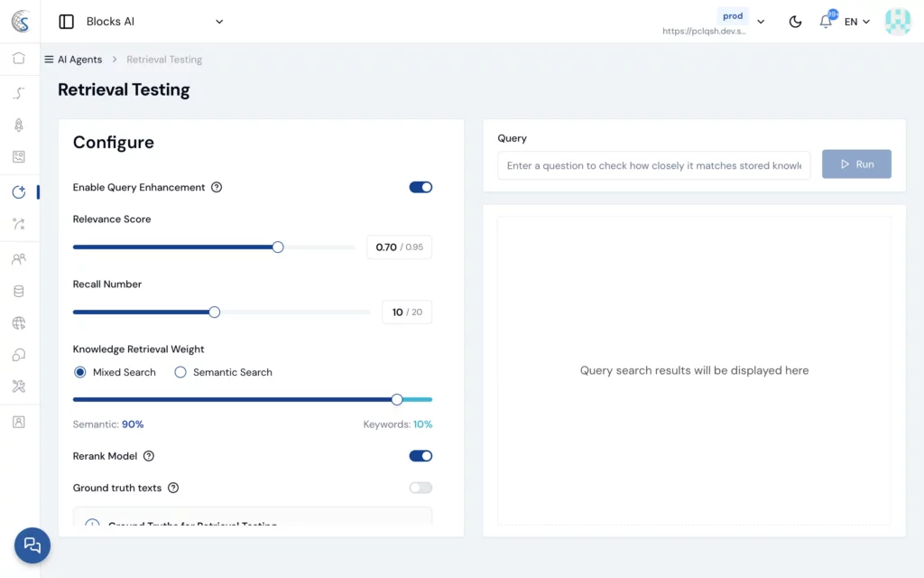
Task: Select the Semantic Search radio option
Action: pyautogui.click(x=180, y=372)
